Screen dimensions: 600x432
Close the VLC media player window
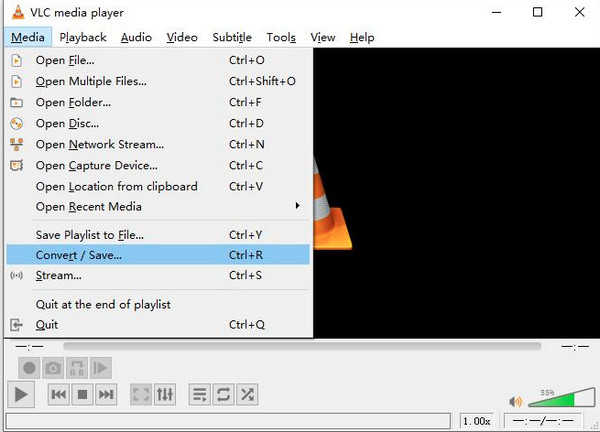pyautogui.click(x=580, y=12)
